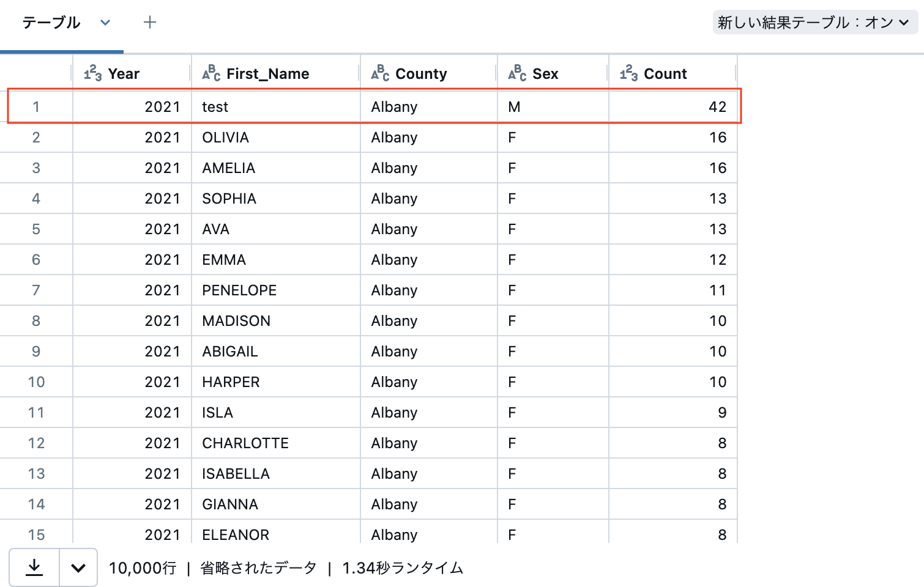Select the ABIGAIL name cell
Screen dimensions: 924x587
pos(276,351)
